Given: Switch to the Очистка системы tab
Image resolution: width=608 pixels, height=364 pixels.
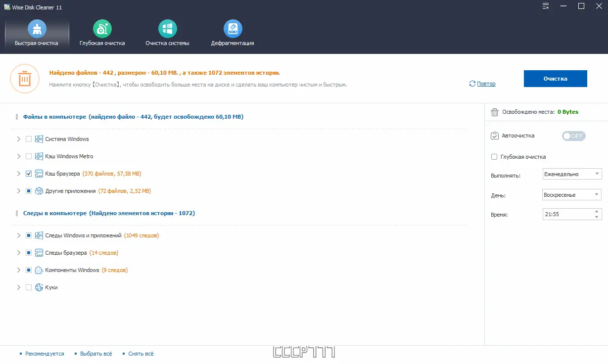Looking at the screenshot, I should click(x=168, y=33).
